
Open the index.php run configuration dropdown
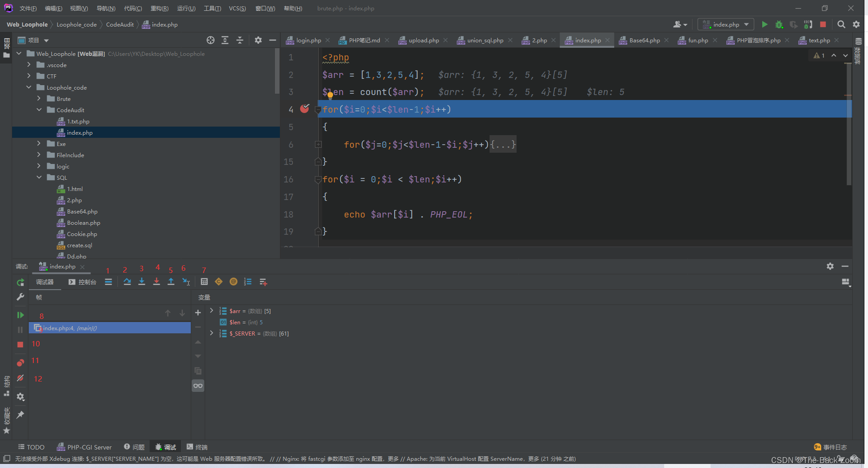click(x=726, y=24)
